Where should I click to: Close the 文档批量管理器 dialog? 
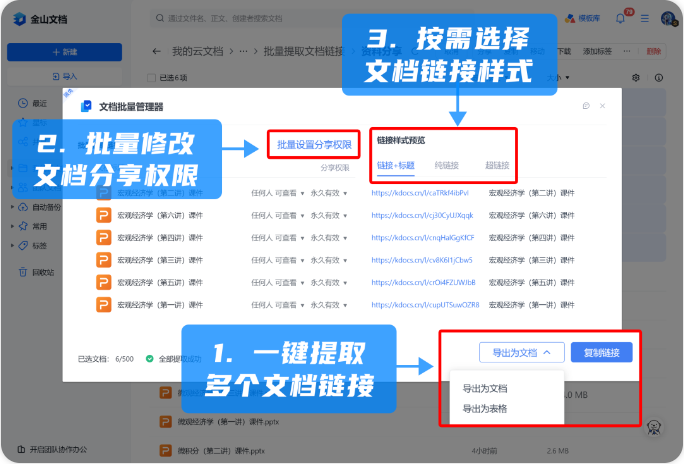(601, 106)
